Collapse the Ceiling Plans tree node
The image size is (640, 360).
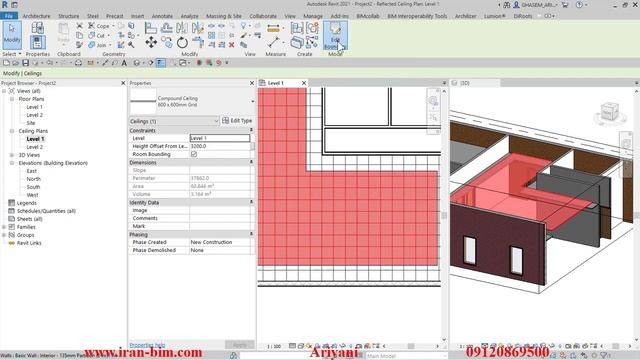12,131
